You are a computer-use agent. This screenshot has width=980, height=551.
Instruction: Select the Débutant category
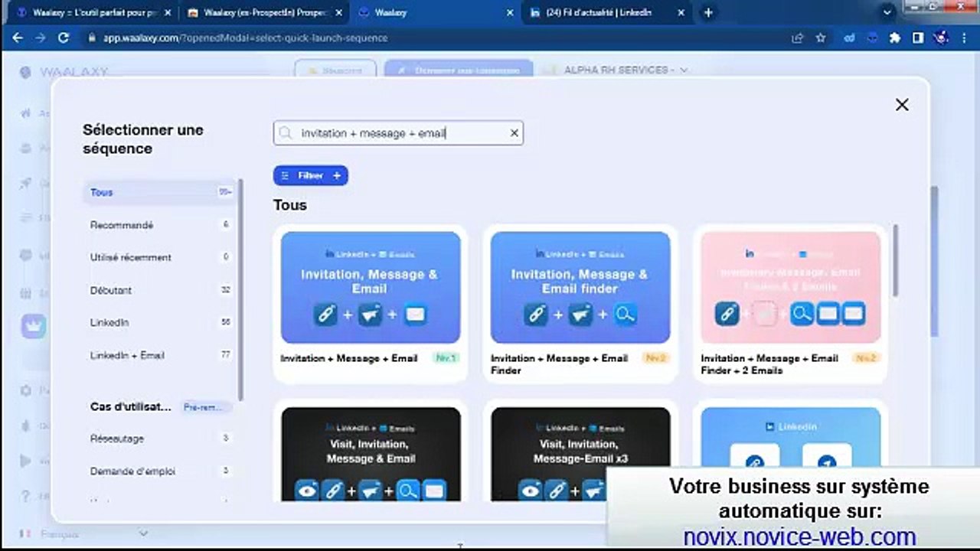[x=158, y=290]
